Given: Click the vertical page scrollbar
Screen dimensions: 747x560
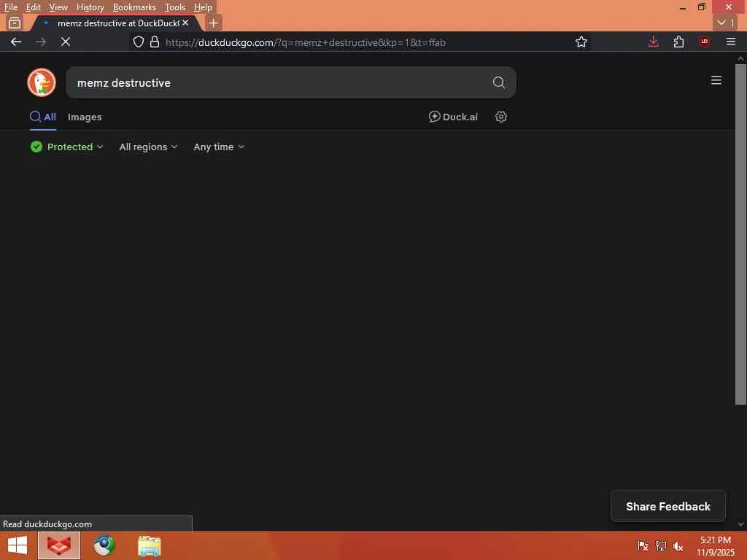Looking at the screenshot, I should tap(740, 234).
